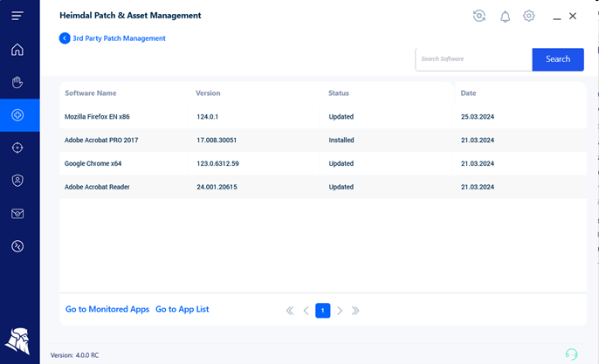Click Updated status for Mozilla Firefox

pyautogui.click(x=341, y=117)
